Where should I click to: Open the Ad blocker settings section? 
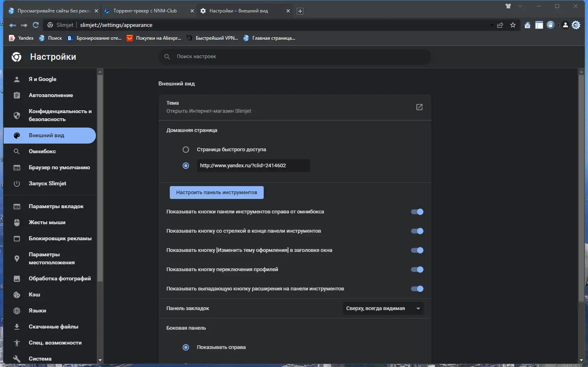pos(60,239)
